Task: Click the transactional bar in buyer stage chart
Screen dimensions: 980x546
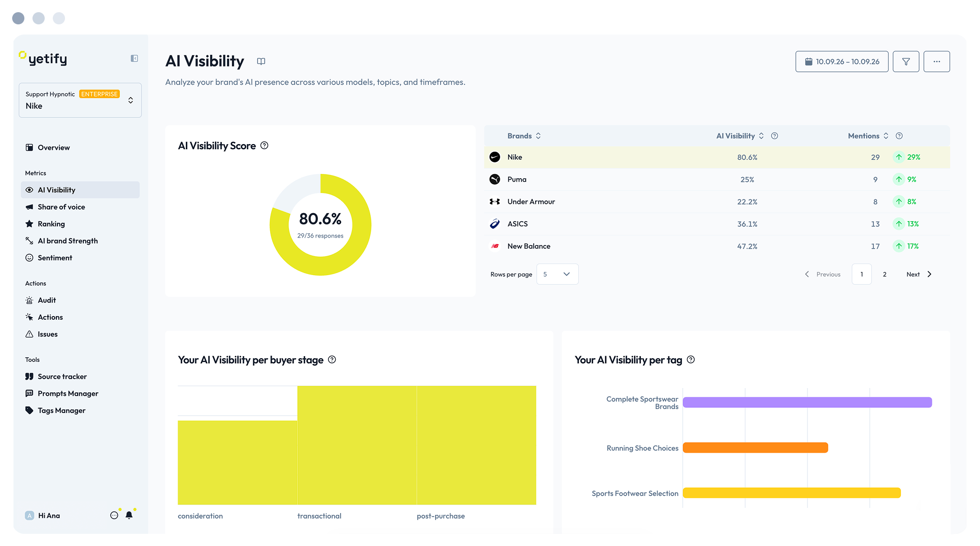Action: click(x=357, y=446)
